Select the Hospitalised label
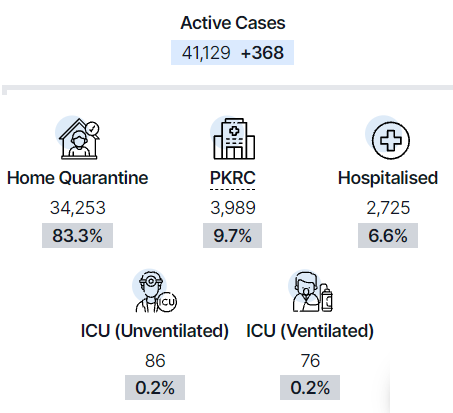This screenshot has width=453, height=413. coord(388,178)
